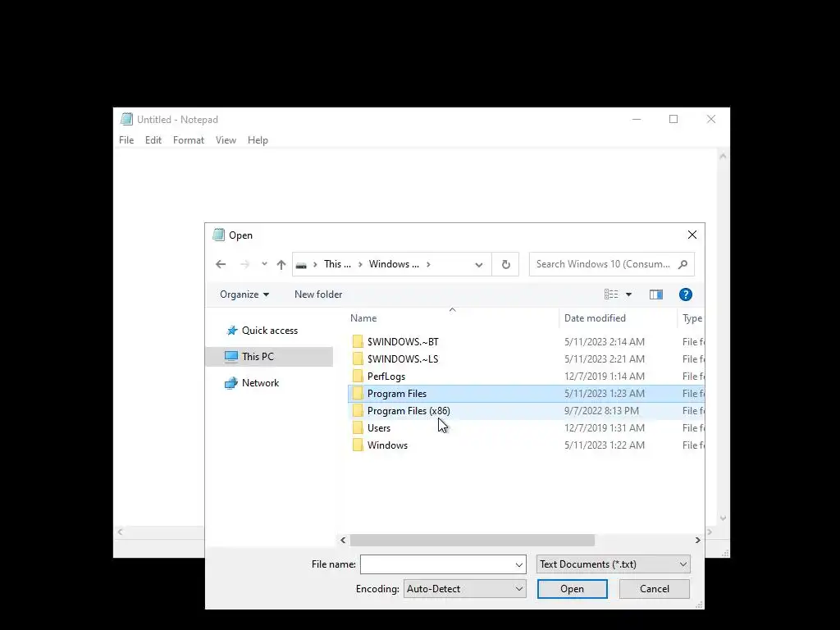Image resolution: width=840 pixels, height=630 pixels.
Task: Click date 12/7/2019 1:14 AM
Action: coord(605,376)
